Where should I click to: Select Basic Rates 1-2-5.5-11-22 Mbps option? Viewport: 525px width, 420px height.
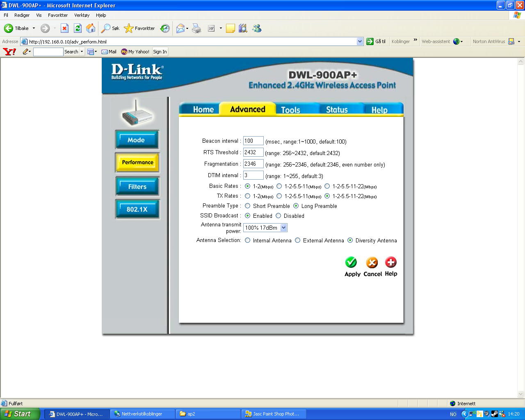(x=327, y=186)
